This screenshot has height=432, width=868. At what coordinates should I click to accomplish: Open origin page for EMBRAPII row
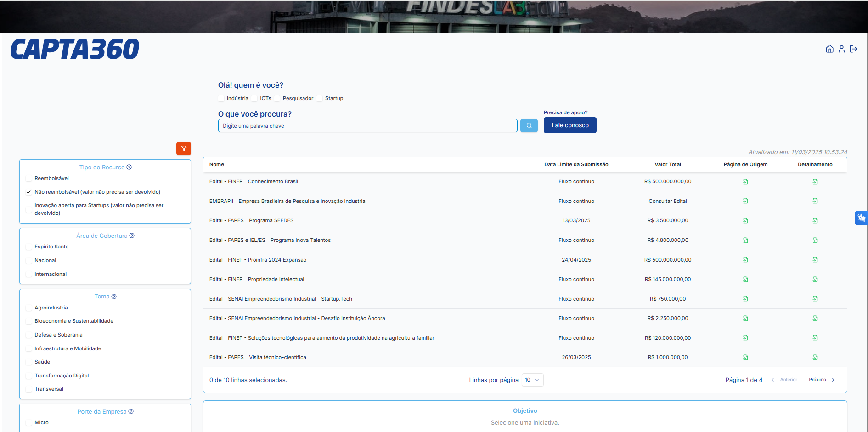(745, 201)
